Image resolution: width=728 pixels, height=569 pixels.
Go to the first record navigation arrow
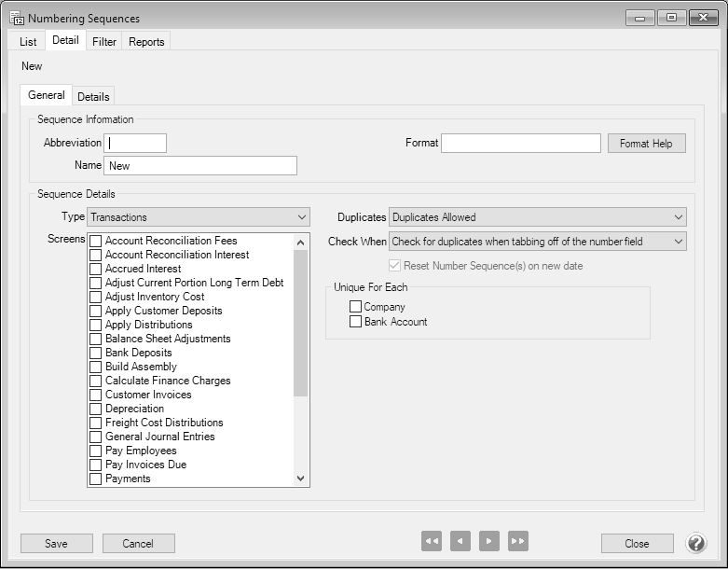(431, 541)
